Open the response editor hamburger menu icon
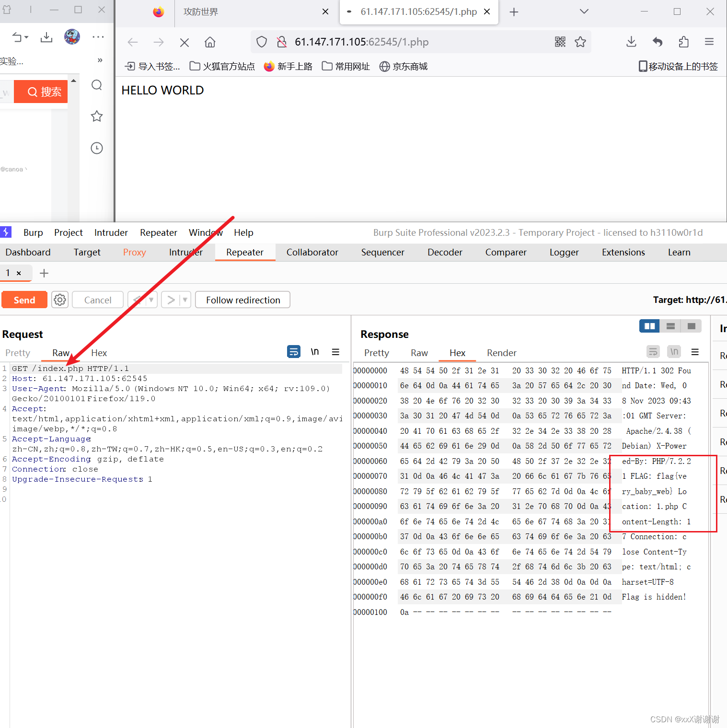Viewport: 727px width, 728px height. click(x=695, y=351)
